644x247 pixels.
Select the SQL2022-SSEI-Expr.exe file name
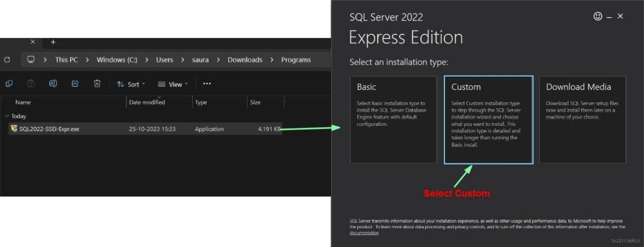click(x=49, y=129)
